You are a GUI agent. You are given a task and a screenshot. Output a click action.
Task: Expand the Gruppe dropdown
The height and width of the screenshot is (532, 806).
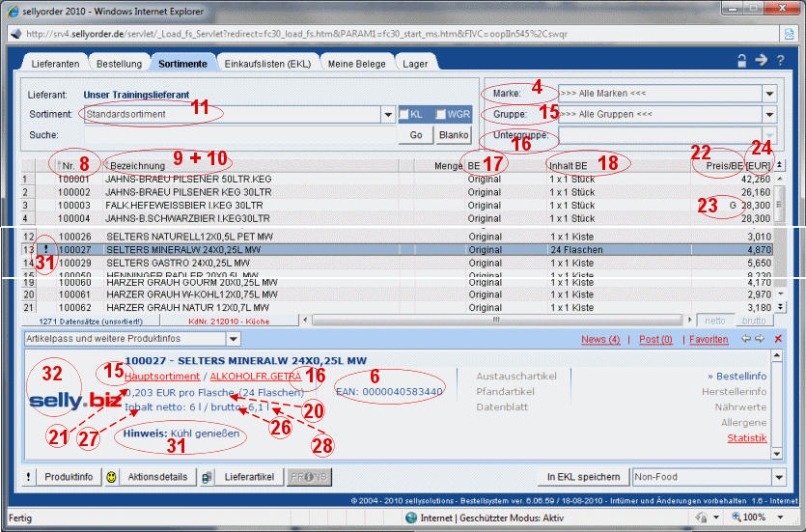[769, 115]
